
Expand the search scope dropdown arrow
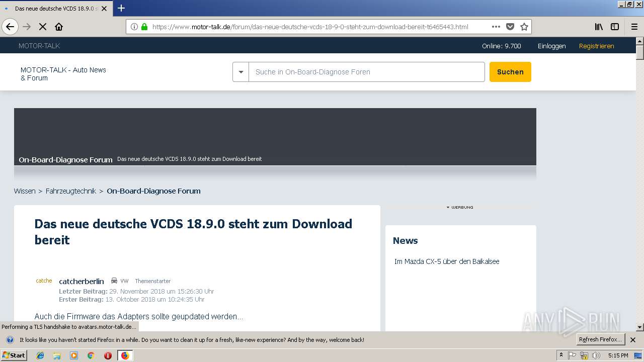point(240,72)
